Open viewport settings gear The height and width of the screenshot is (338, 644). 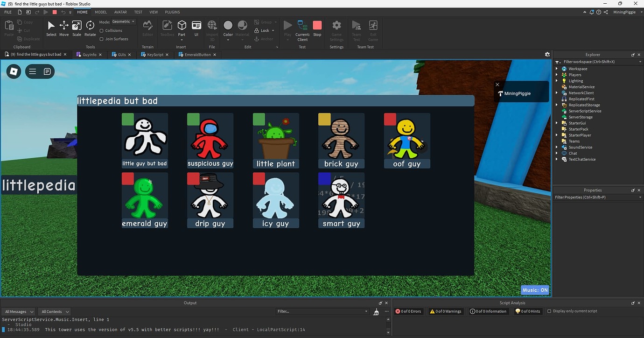coord(547,55)
